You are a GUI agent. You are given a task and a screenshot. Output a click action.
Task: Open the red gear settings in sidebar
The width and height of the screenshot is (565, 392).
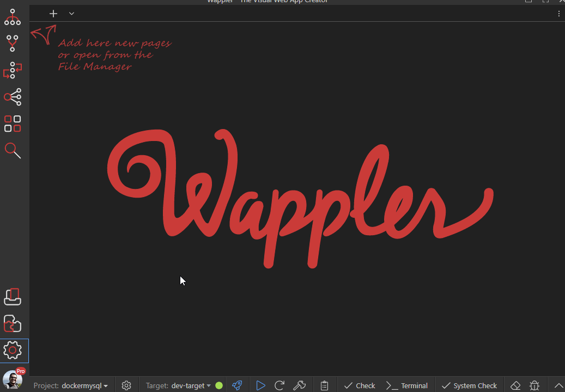(13, 350)
